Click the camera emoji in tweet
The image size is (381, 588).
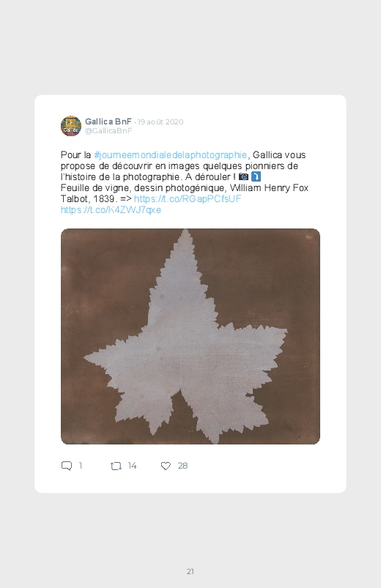(243, 176)
